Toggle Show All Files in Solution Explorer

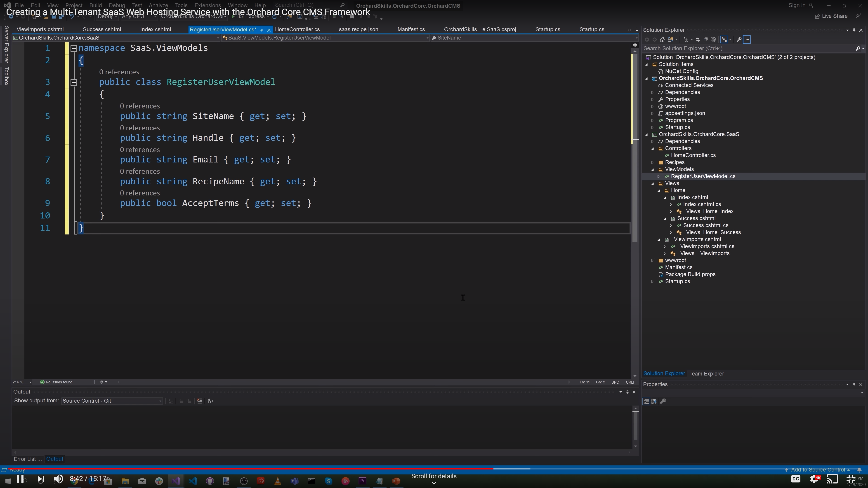713,40
